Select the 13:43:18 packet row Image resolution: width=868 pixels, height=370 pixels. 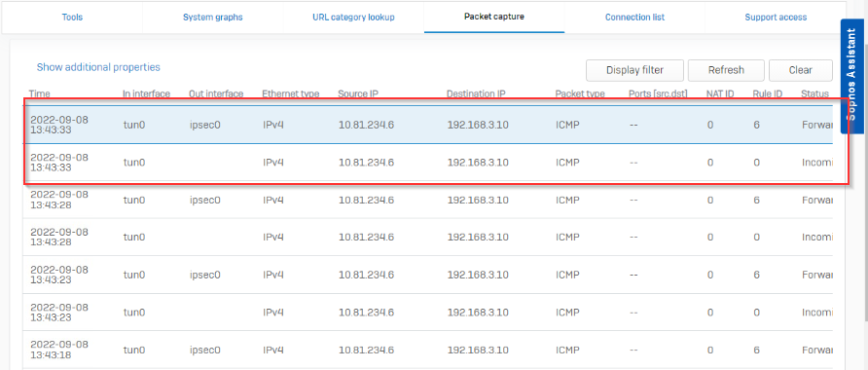click(427, 351)
